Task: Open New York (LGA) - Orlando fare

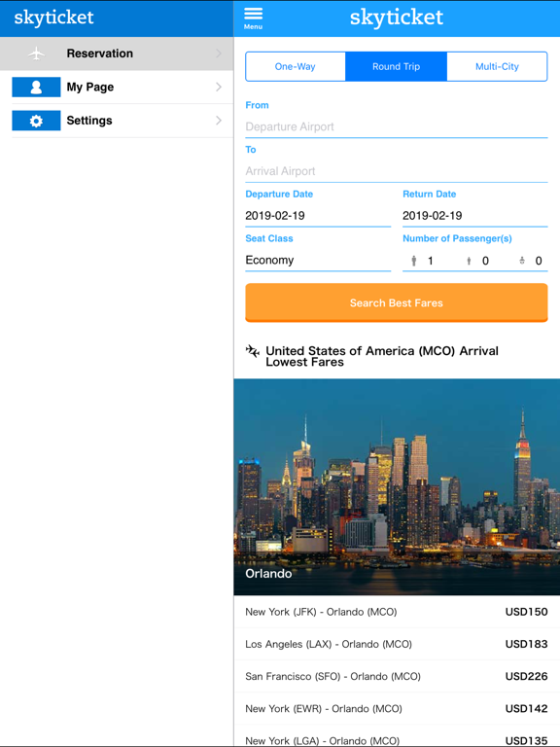Action: [x=397, y=736]
